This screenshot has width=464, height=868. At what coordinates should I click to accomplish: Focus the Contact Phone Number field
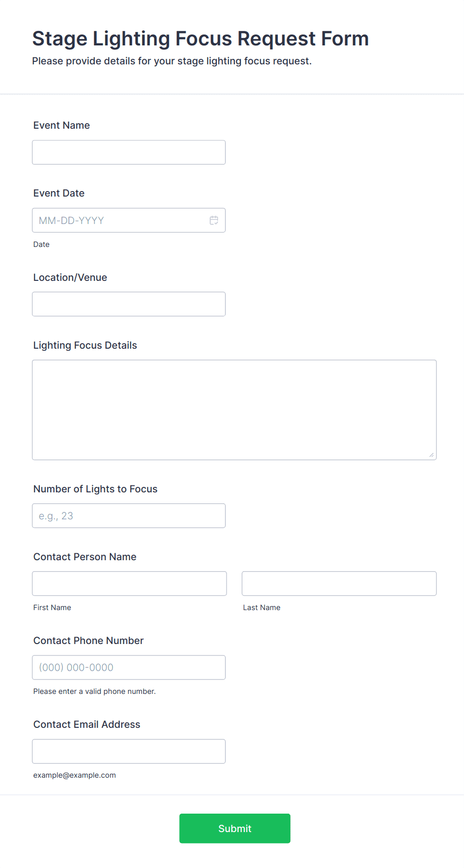tap(129, 667)
